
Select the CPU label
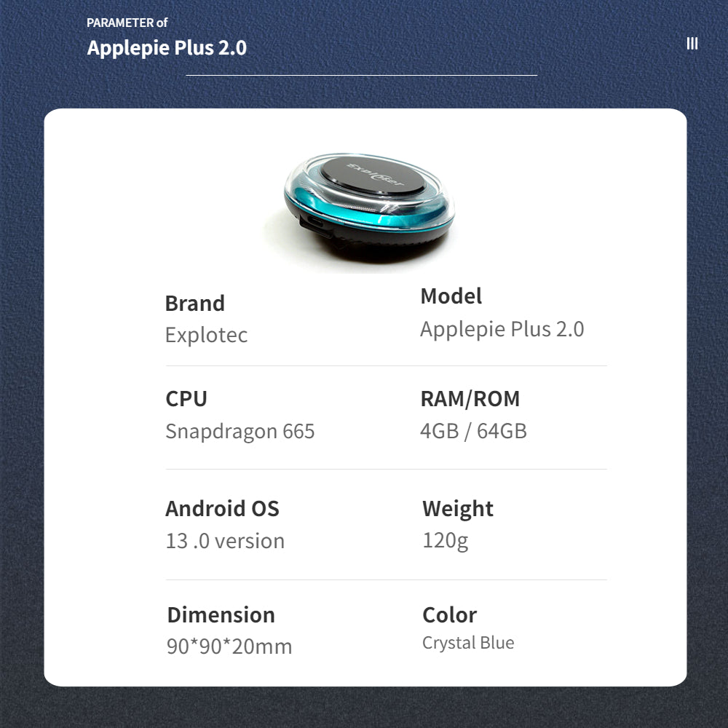(x=186, y=399)
